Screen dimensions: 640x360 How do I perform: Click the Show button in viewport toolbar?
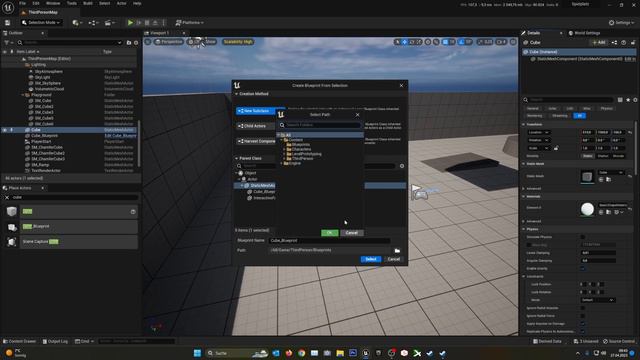[x=210, y=42]
